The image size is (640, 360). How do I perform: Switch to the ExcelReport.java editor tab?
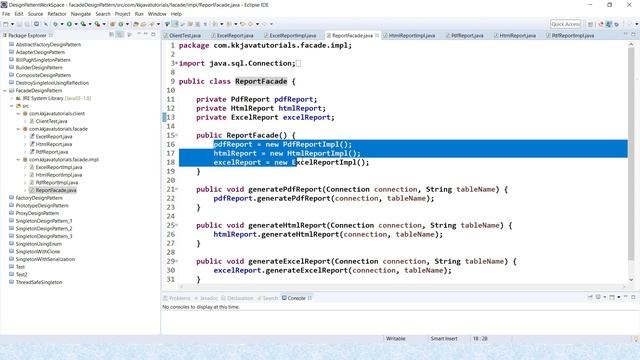tap(235, 36)
